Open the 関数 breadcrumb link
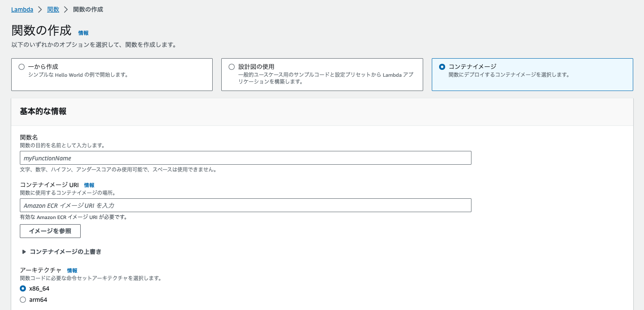644x310 pixels. point(53,9)
